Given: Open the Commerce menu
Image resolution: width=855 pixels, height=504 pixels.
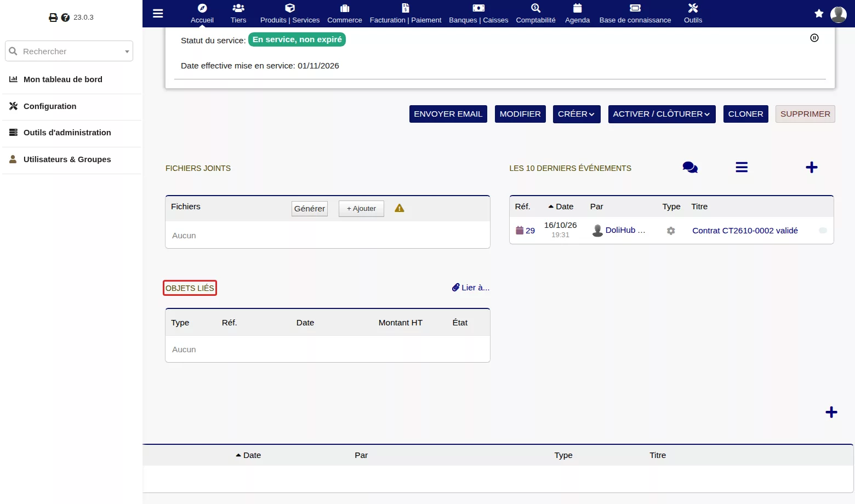Looking at the screenshot, I should 345,14.
